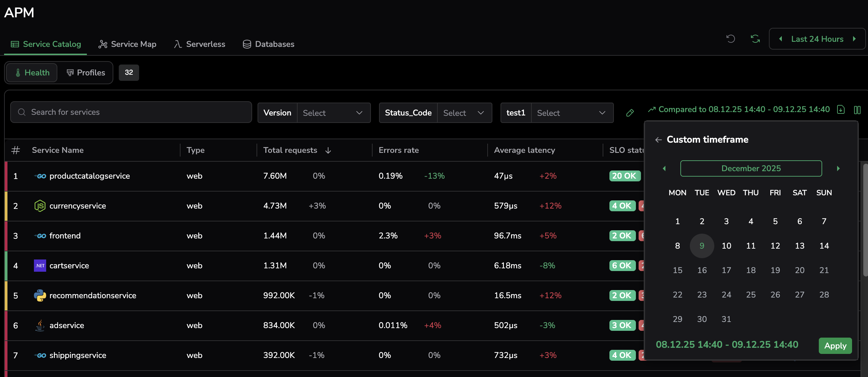Go to previous month in calendar

pyautogui.click(x=664, y=168)
